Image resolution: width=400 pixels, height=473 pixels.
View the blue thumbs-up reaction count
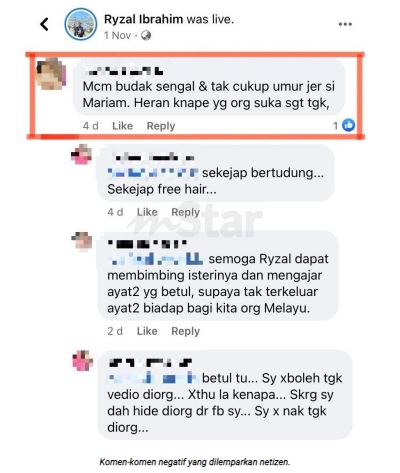(x=344, y=125)
